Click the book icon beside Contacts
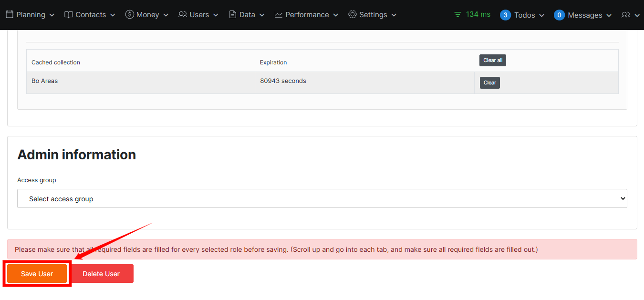The height and width of the screenshot is (300, 644). [69, 15]
